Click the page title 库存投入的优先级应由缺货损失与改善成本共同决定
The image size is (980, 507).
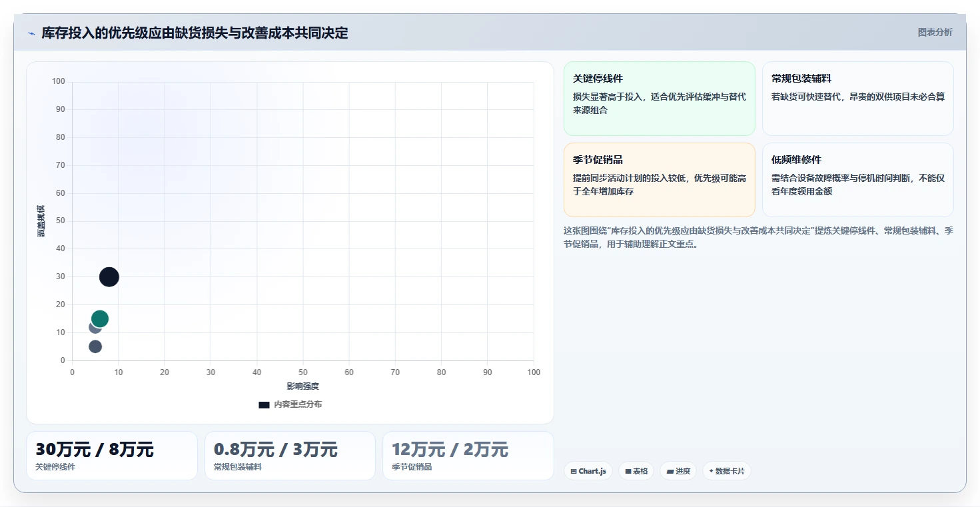click(x=195, y=33)
